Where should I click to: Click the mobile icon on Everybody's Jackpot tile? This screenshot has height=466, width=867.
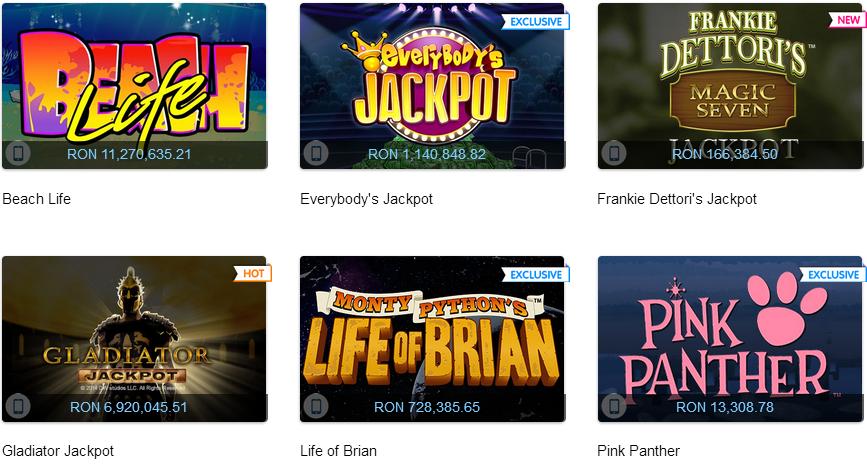(x=316, y=153)
